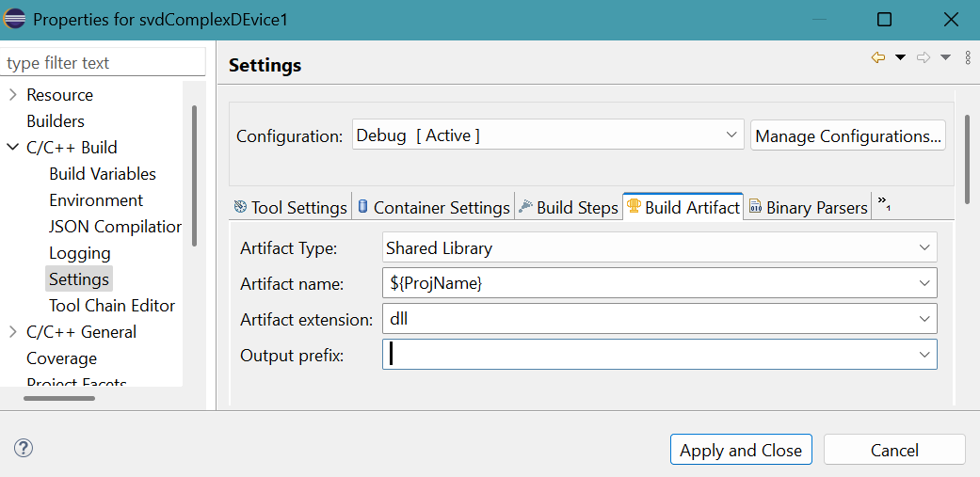
Task: Select Tool Chain Editor in the tree
Action: (112, 306)
